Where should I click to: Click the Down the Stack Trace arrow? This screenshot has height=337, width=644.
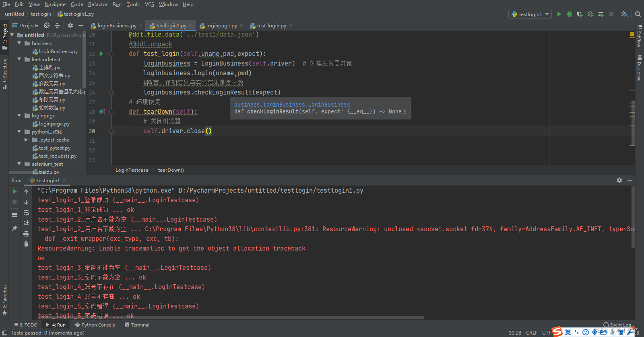26,202
